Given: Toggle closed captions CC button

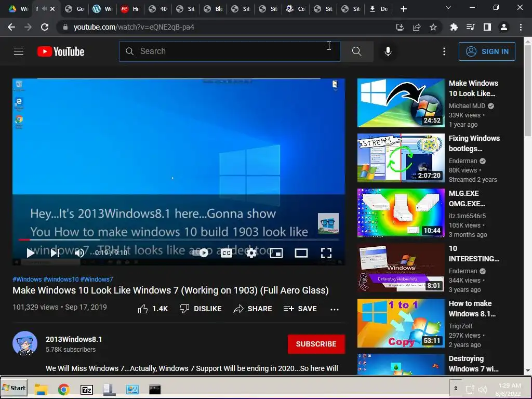Looking at the screenshot, I should click(227, 253).
